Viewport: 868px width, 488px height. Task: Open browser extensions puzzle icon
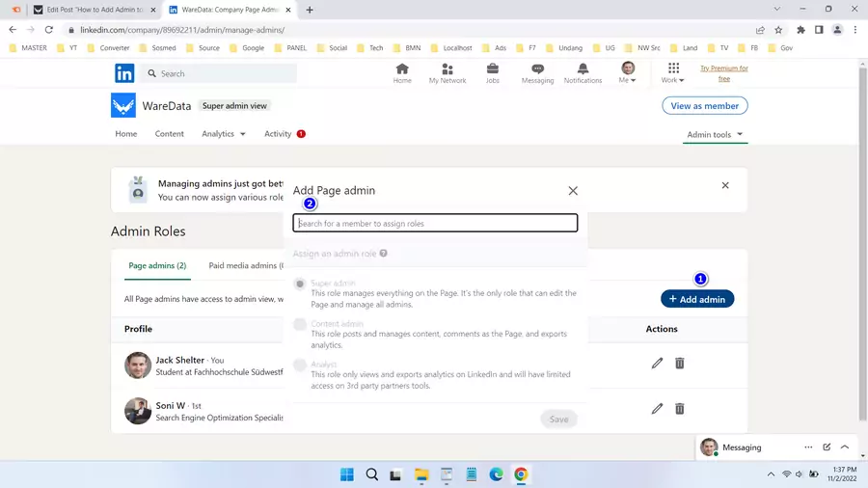point(800,30)
